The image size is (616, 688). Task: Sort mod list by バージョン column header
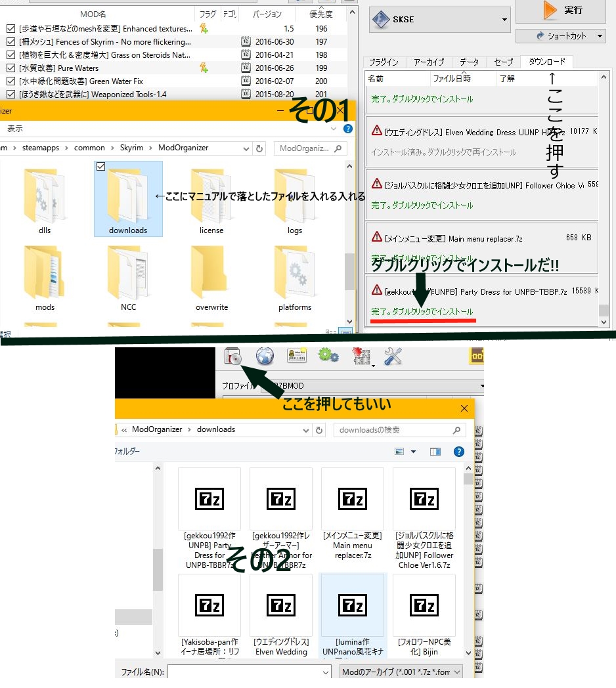pos(267,14)
